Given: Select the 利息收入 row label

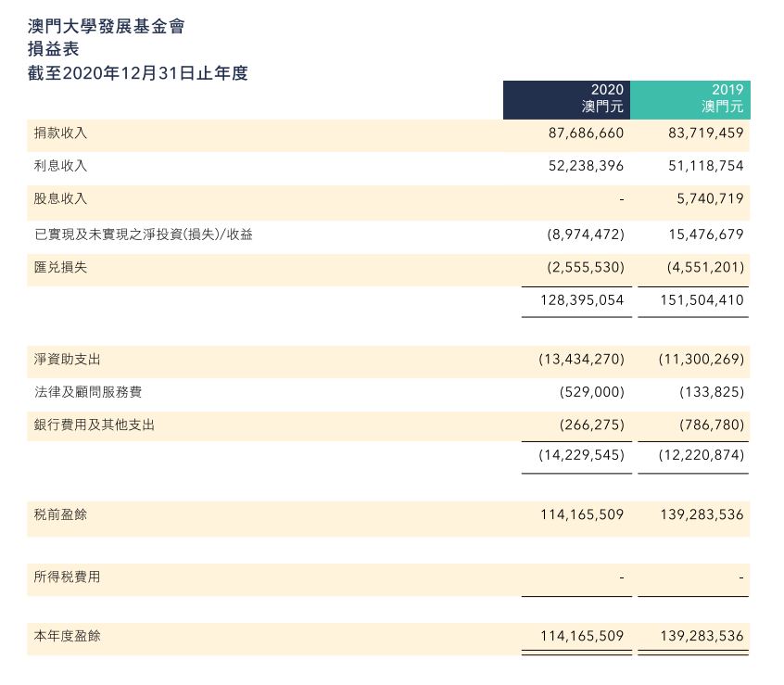Looking at the screenshot, I should tap(60, 166).
